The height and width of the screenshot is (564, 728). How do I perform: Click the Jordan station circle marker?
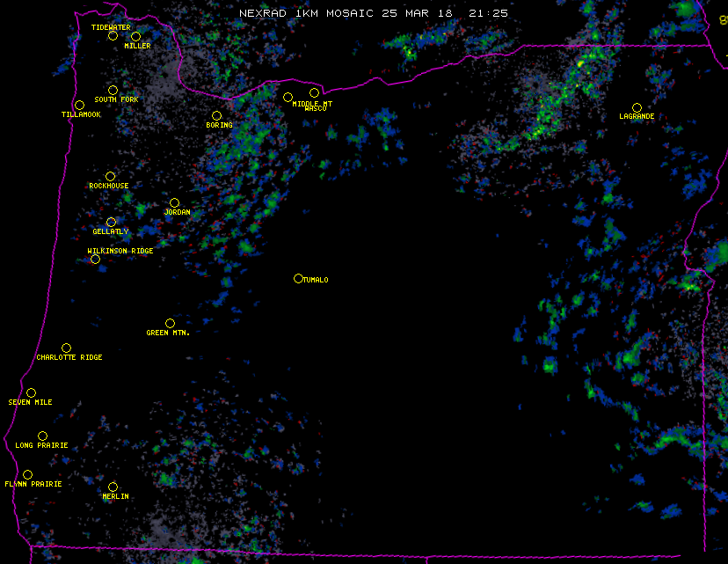(174, 203)
